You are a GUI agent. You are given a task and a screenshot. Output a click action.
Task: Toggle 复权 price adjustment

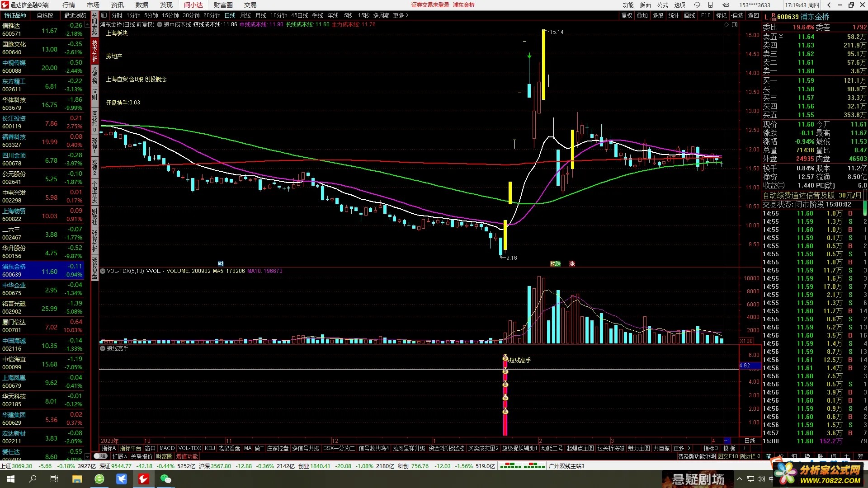point(627,15)
